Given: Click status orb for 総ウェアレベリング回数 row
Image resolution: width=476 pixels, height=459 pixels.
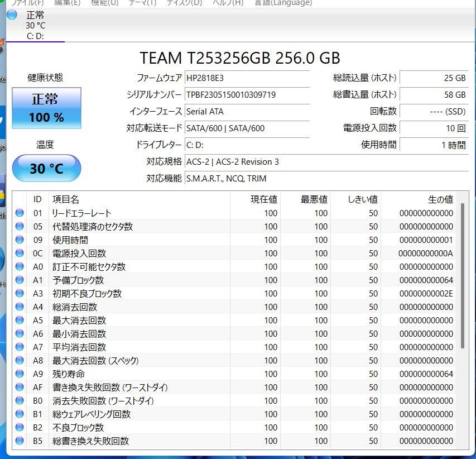Looking at the screenshot, I should pos(20,414).
